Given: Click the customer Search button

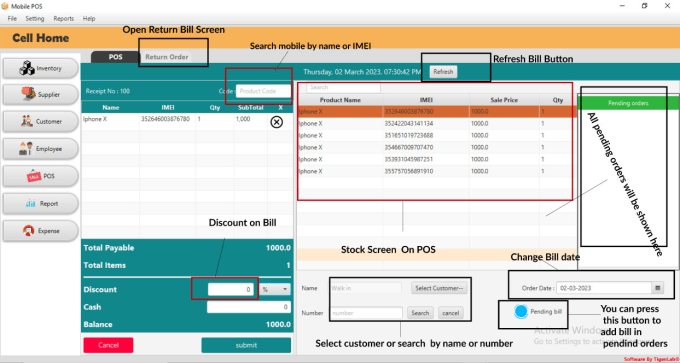Looking at the screenshot, I should pyautogui.click(x=420, y=313).
